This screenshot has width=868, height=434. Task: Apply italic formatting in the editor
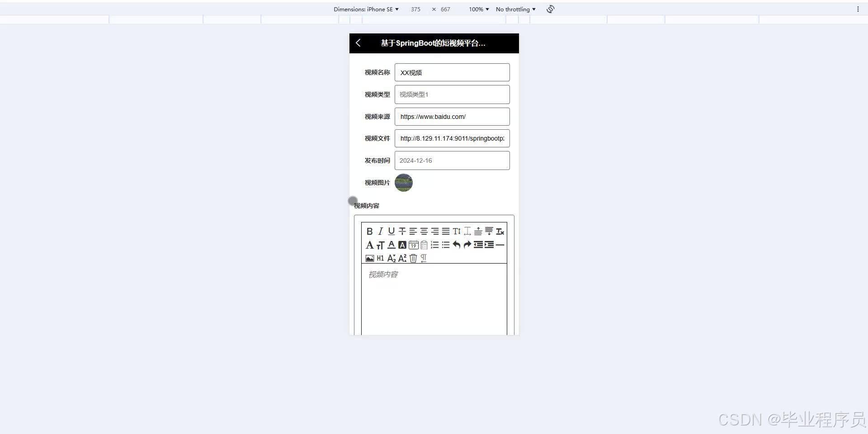click(380, 231)
